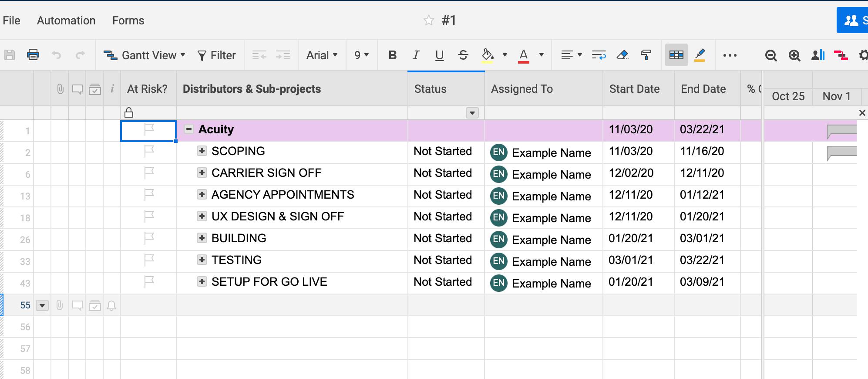Click the lock icon under At Risk

pyautogui.click(x=129, y=112)
